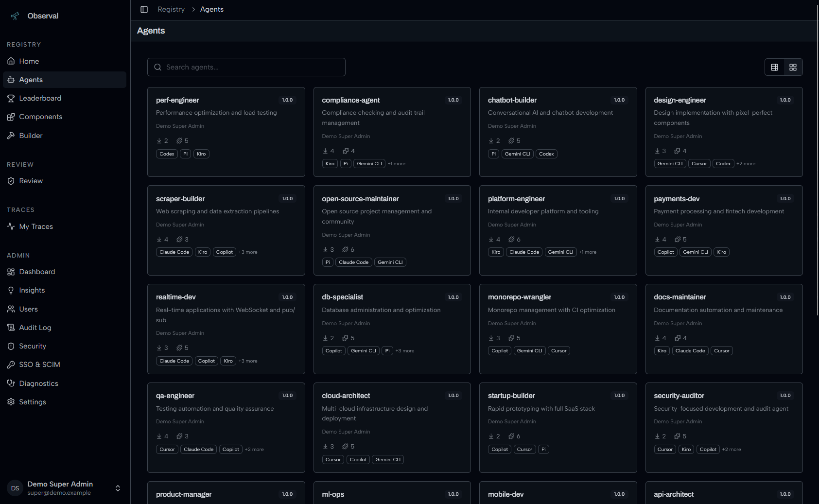Click the Kiro tag on docs-maintainer card
The height and width of the screenshot is (504, 819).
click(x=662, y=351)
